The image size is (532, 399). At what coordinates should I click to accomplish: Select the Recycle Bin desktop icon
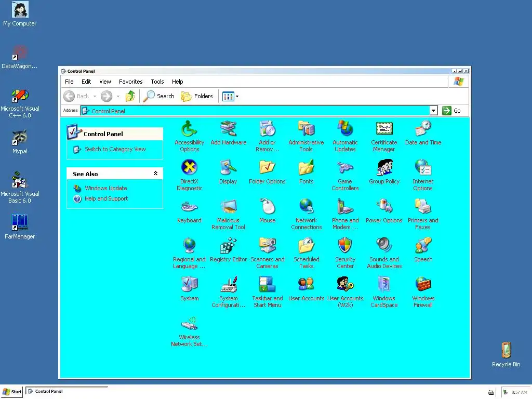point(506,354)
